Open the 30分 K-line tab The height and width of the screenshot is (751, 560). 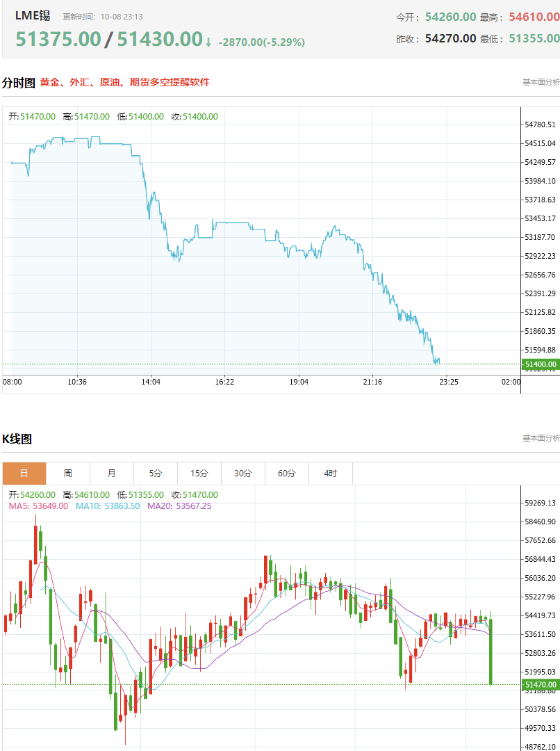coord(243,474)
